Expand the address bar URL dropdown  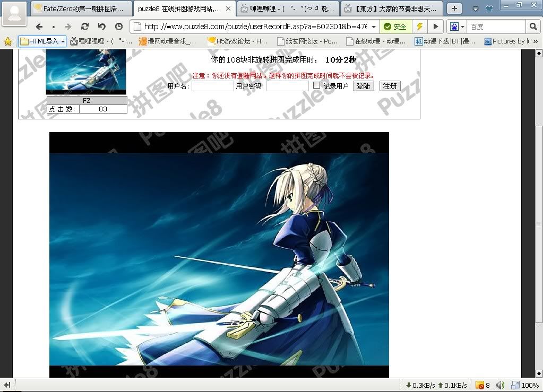point(374,27)
